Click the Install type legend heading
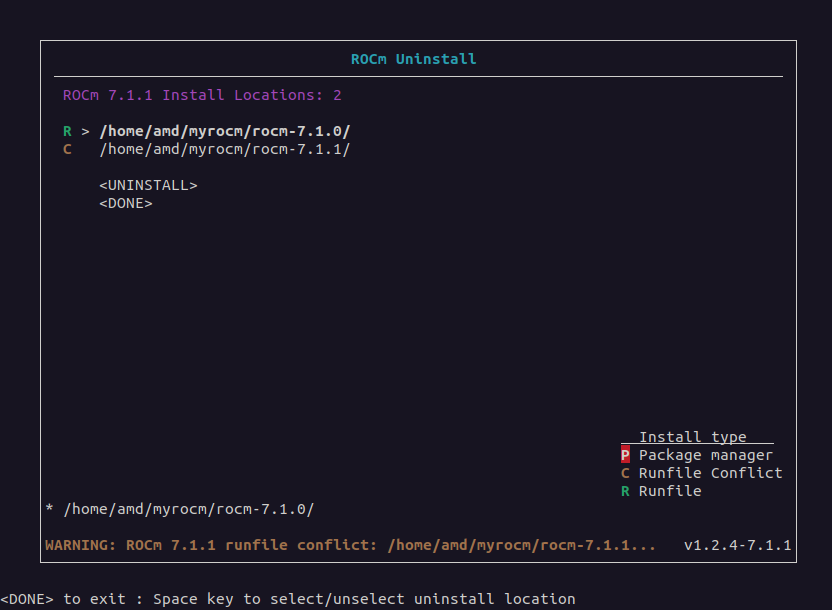 click(693, 437)
